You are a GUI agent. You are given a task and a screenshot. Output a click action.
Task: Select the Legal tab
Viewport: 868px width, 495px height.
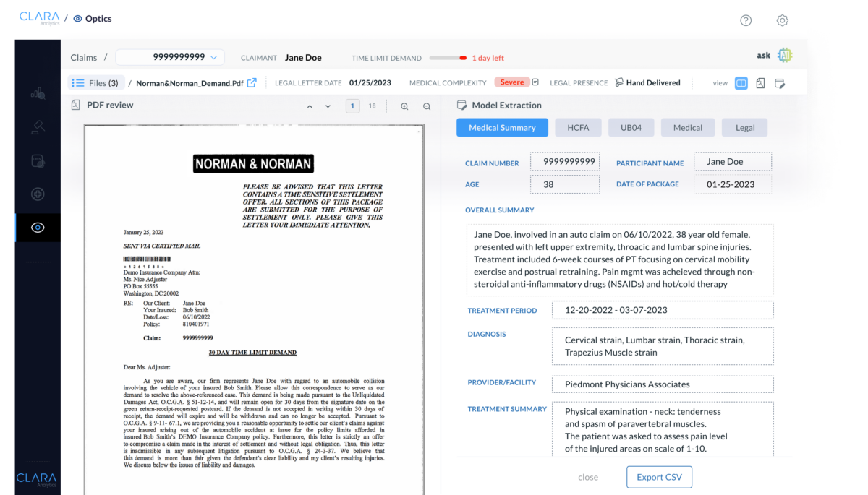pos(745,128)
